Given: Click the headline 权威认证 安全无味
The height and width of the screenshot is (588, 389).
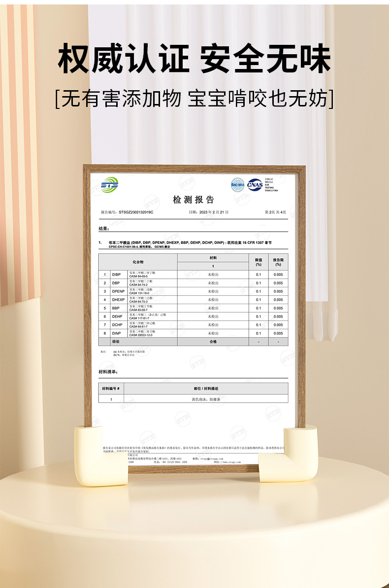Looking at the screenshot, I should click(194, 59).
